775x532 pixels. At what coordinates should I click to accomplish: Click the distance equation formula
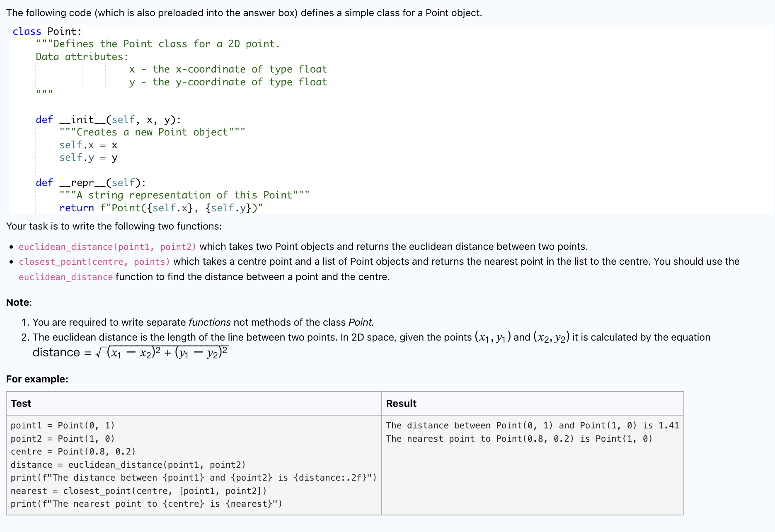(x=131, y=352)
